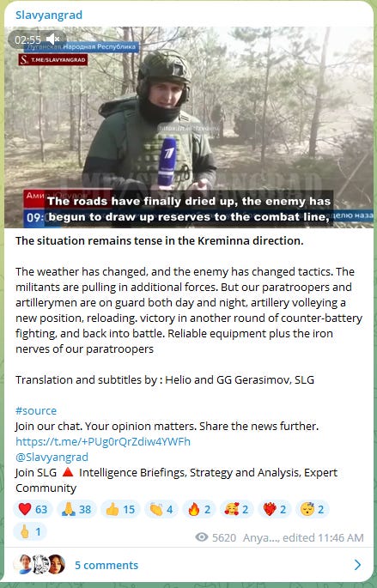Play the video thumbnail of the reporter
This screenshot has width=377, height=588.
(x=189, y=127)
